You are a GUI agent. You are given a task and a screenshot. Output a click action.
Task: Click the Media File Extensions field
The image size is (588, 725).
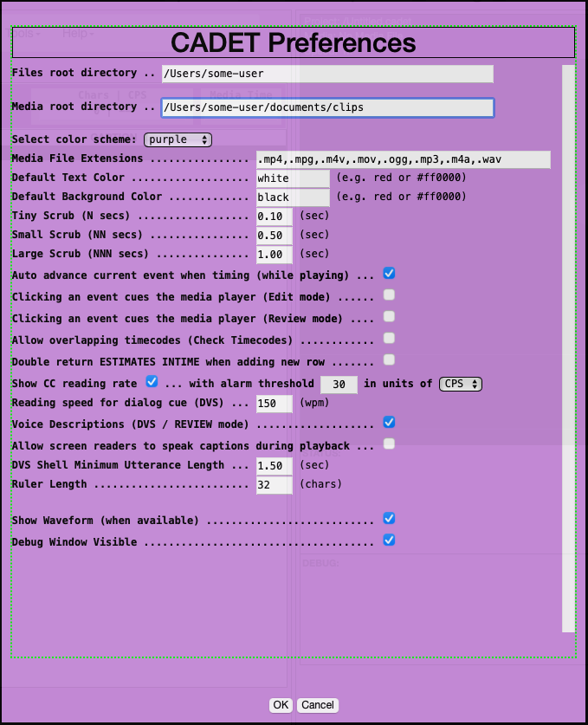(403, 159)
